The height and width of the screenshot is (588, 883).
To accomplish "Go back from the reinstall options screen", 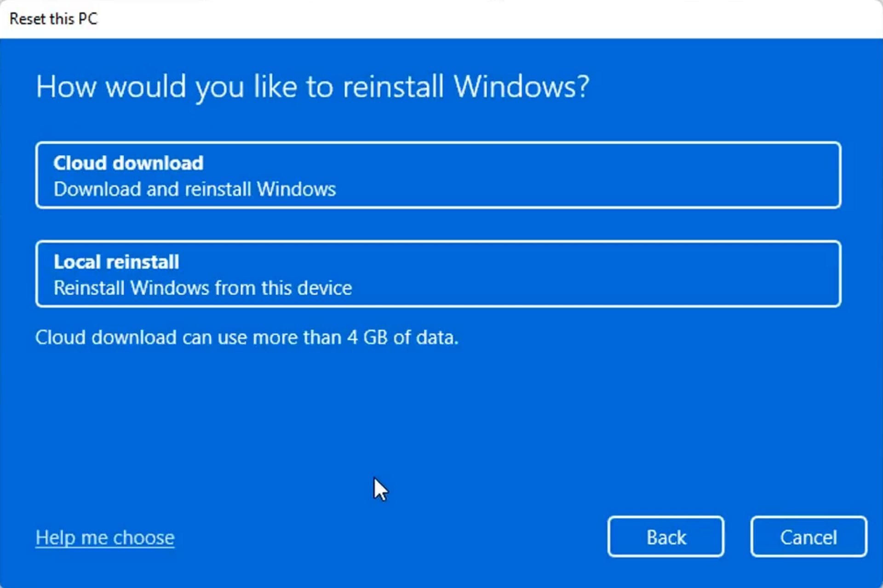I will (665, 537).
